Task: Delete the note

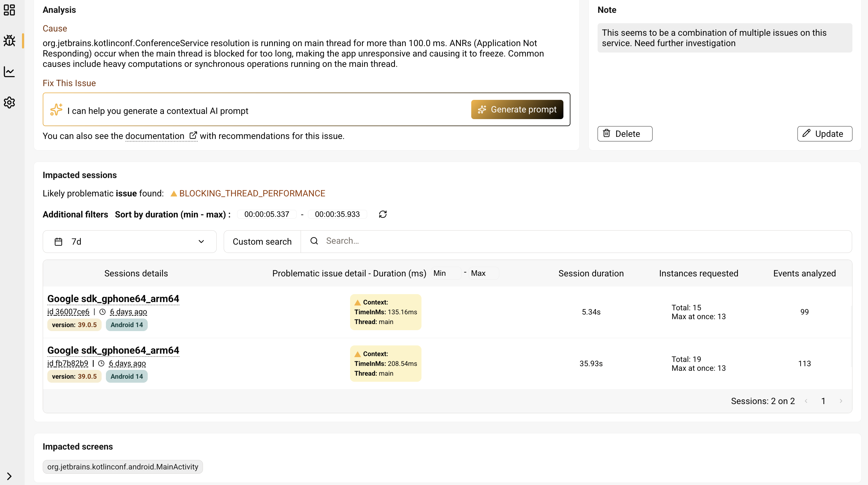Action: (x=624, y=133)
